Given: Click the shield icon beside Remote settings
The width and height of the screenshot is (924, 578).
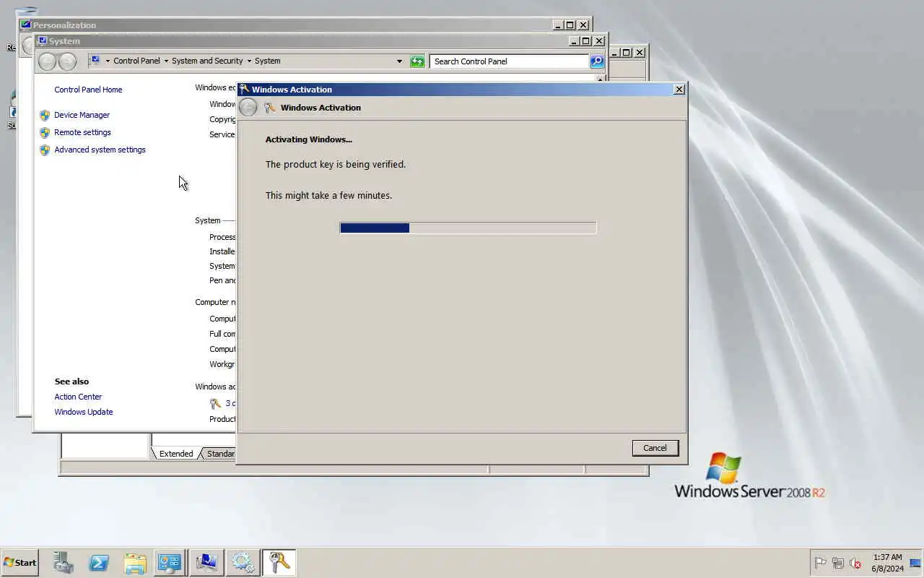Looking at the screenshot, I should pyautogui.click(x=45, y=133).
